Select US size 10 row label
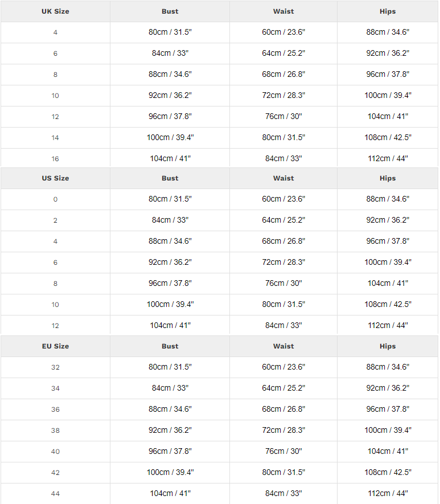The height and width of the screenshot is (504, 440). pos(55,305)
